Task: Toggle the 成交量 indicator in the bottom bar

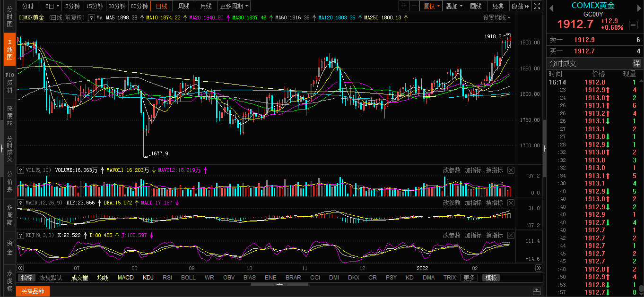Action: point(79,278)
